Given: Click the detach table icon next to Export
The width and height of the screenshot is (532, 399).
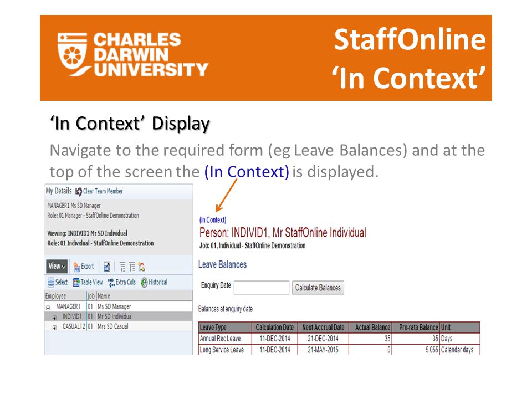Looking at the screenshot, I should pos(106,267).
